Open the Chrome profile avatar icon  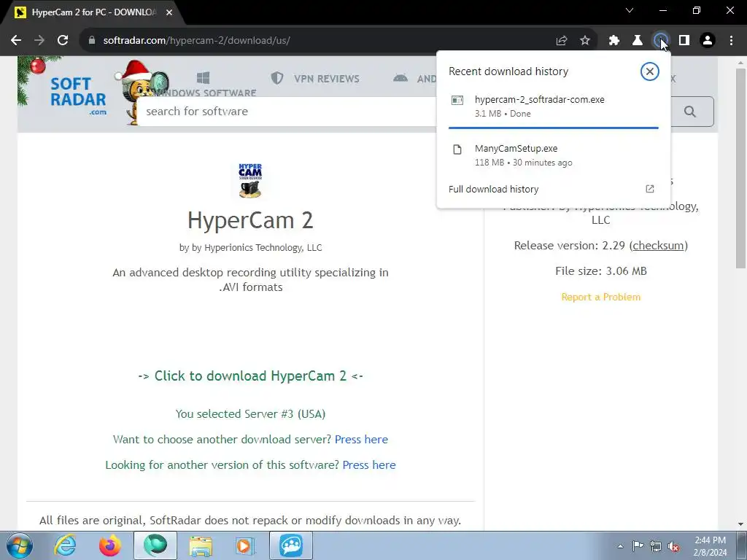[x=708, y=41]
